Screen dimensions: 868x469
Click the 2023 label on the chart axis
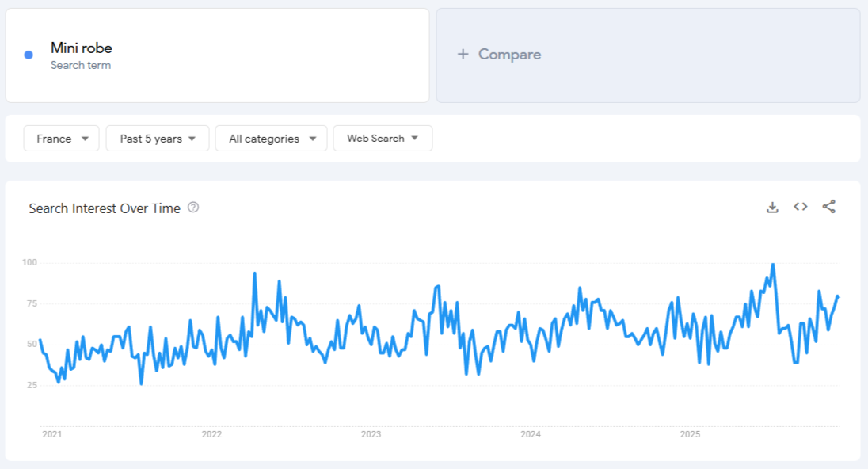click(372, 434)
